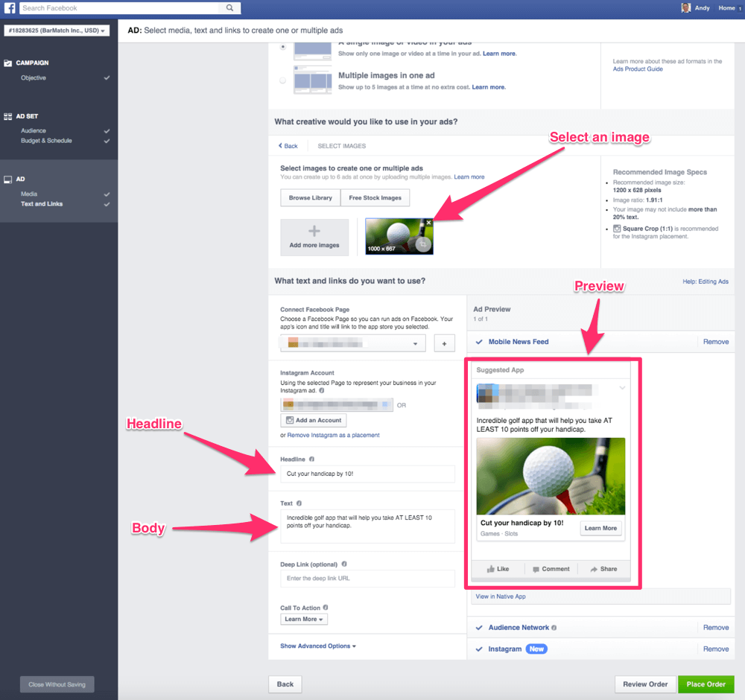Click the Deep Link URL input field

point(367,579)
